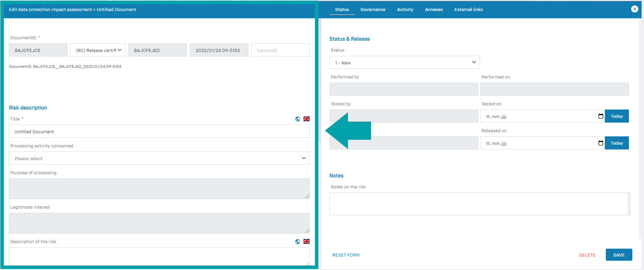This screenshot has width=644, height=270.
Task: Open the Activity tab
Action: coord(405,10)
